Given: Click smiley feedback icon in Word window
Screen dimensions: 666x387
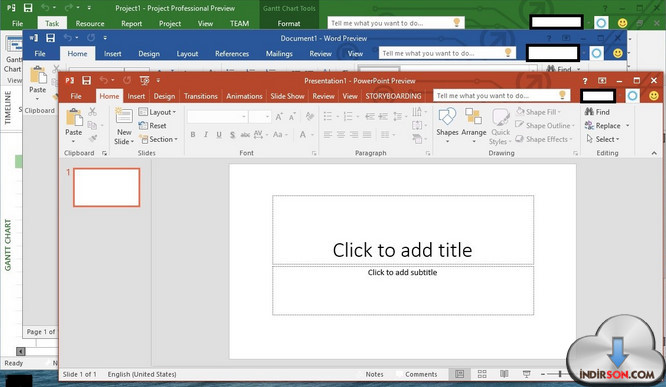Looking at the screenshot, I should click(x=618, y=53).
